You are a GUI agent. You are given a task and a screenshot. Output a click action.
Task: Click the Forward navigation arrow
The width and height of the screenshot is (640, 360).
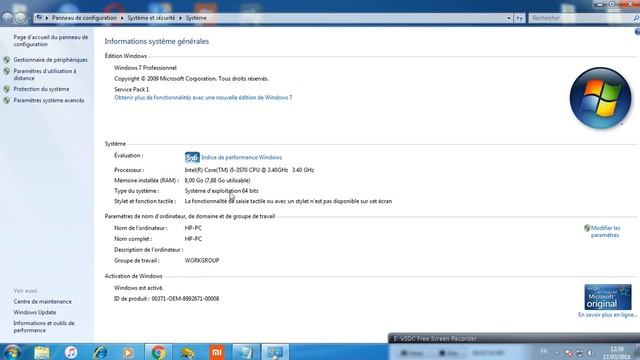coord(20,18)
